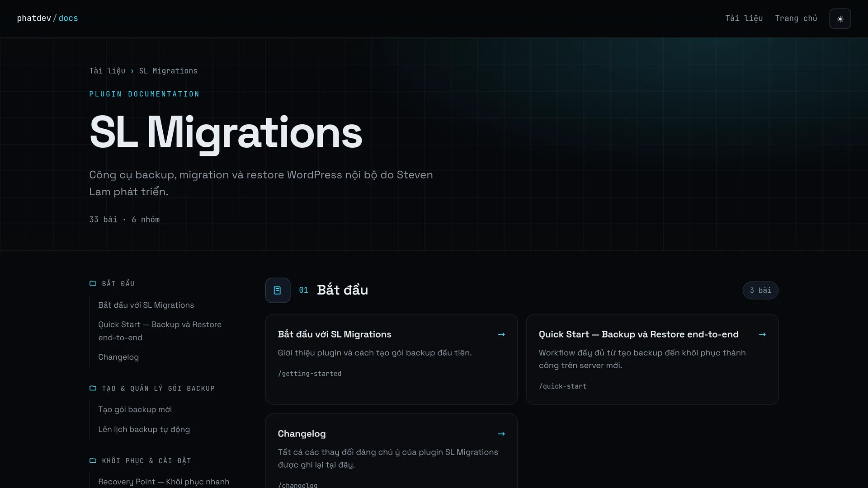868x488 pixels.
Task: Click the arrow on the Changelog card
Action: pos(501,434)
